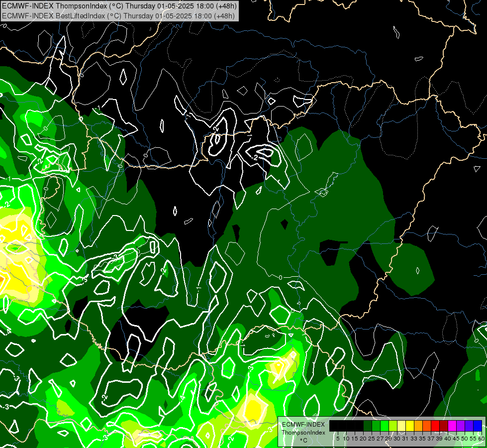Click the legend tick label 20
The height and width of the screenshot is (448, 487).
pyautogui.click(x=364, y=439)
